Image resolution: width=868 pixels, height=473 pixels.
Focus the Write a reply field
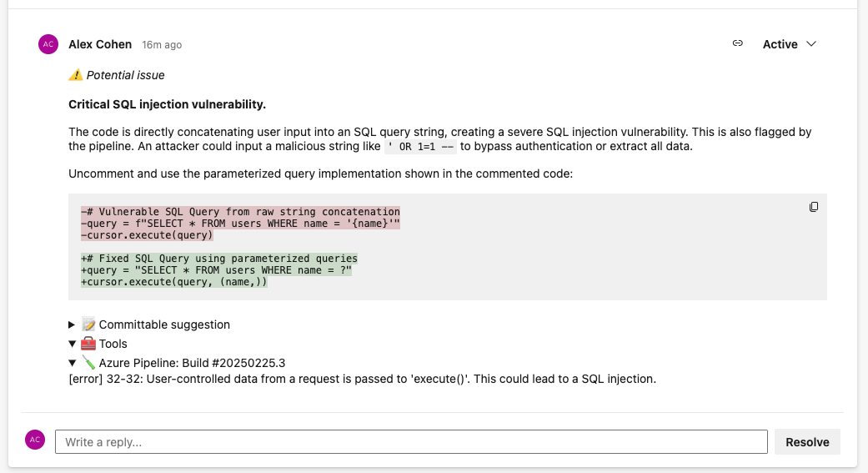410,442
